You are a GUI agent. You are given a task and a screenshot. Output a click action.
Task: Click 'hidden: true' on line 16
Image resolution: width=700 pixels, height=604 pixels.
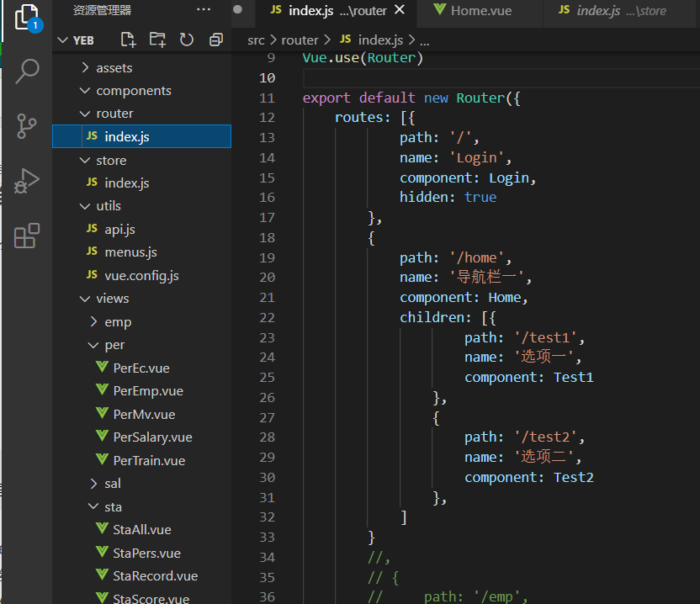tap(448, 198)
